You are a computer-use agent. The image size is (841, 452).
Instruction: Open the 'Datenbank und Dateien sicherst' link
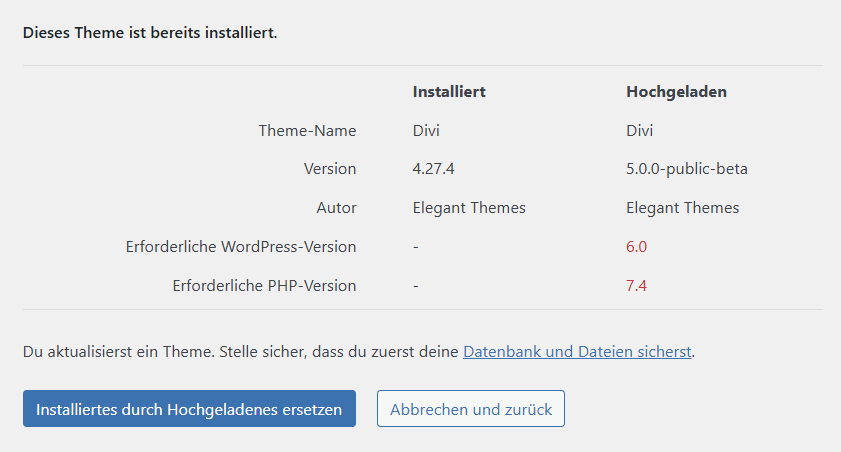(577, 352)
